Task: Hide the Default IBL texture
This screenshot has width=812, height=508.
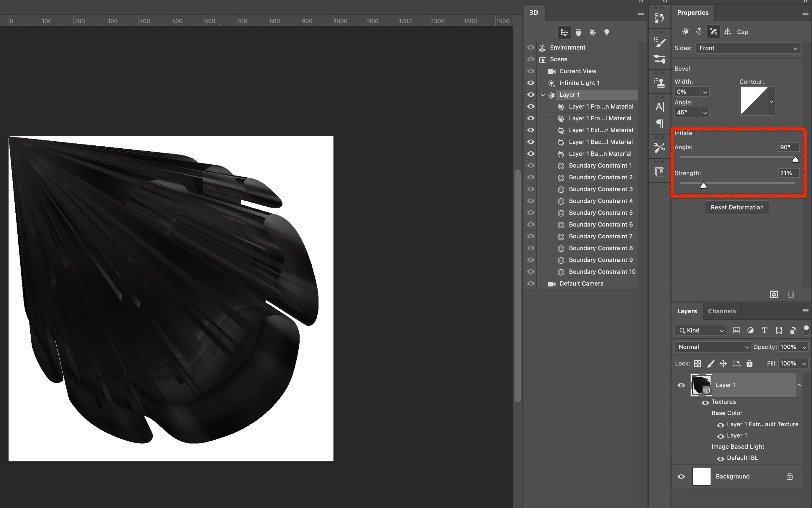Action: tap(720, 458)
